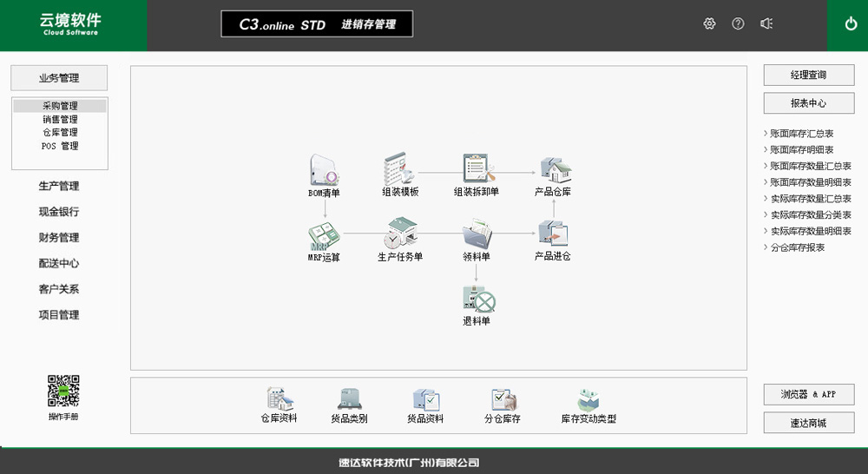The width and height of the screenshot is (868, 474).
Task: Click the power button icon
Action: [851, 24]
